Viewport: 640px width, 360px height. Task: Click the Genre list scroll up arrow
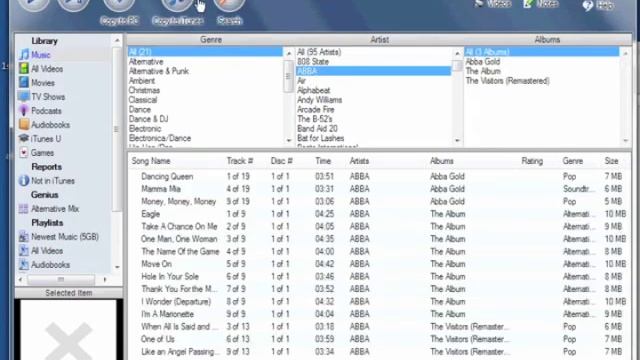pos(289,53)
